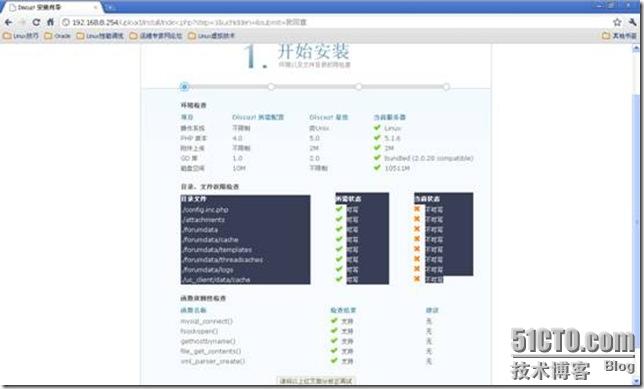Click the orange X for ./config.inc.php
644x389 pixels.
tap(417, 209)
